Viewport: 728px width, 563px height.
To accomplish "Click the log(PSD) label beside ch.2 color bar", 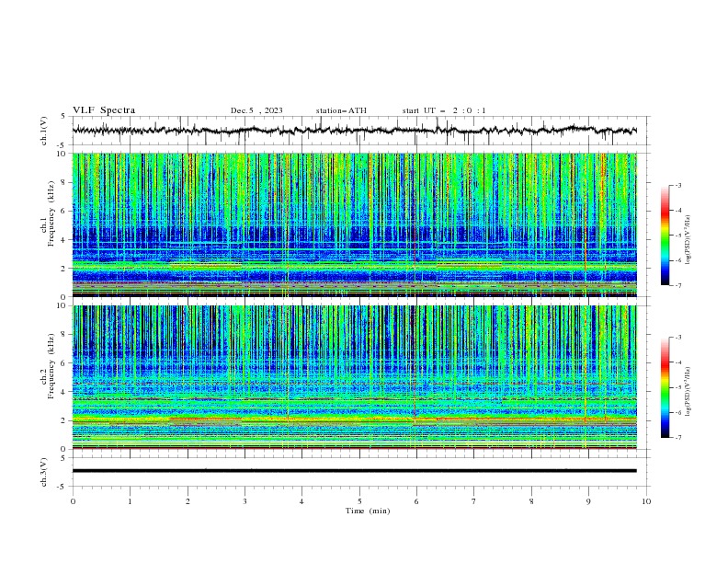I will (688, 391).
